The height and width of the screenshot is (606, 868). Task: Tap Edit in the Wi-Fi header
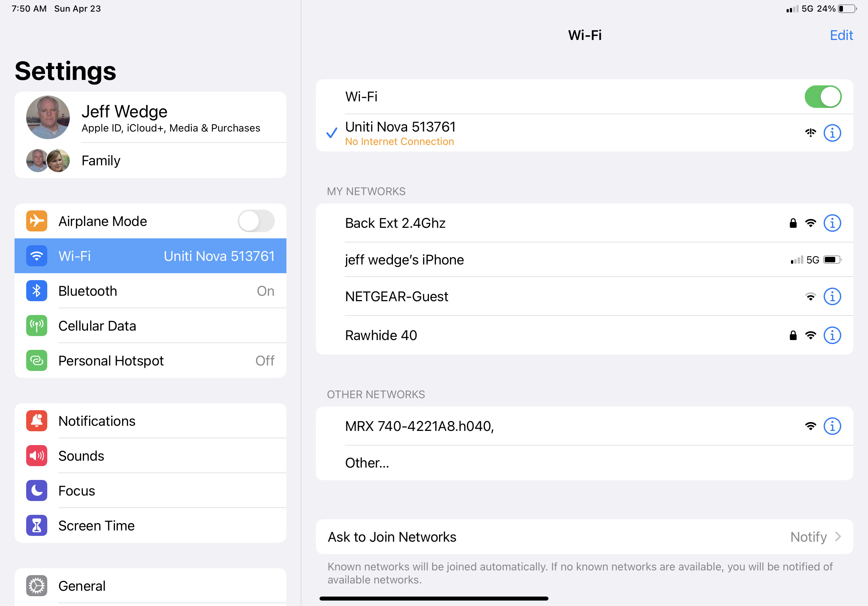pos(841,35)
